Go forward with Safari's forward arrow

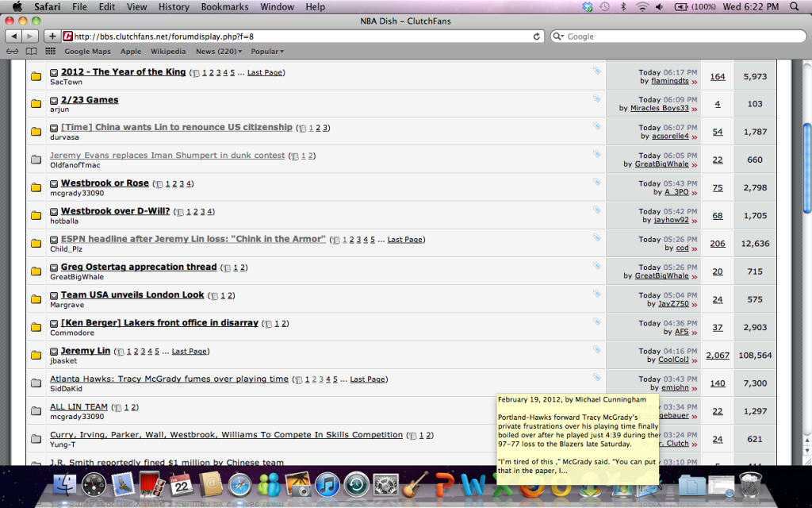(x=30, y=37)
